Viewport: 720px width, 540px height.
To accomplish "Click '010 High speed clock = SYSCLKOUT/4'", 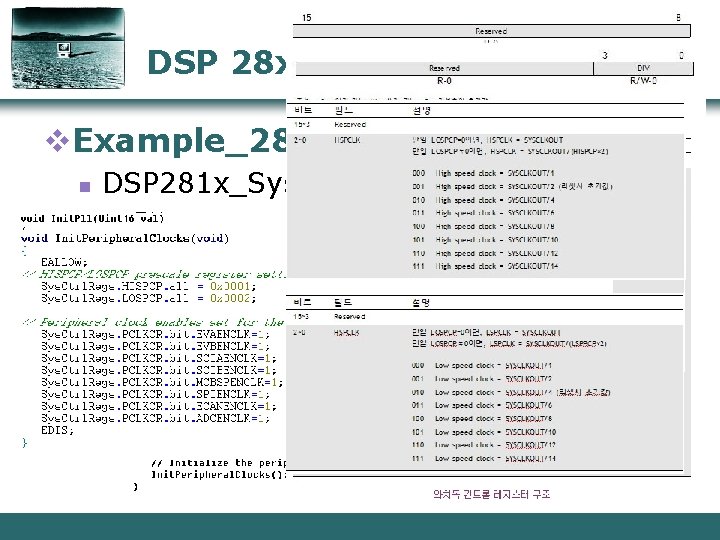I will [x=483, y=200].
